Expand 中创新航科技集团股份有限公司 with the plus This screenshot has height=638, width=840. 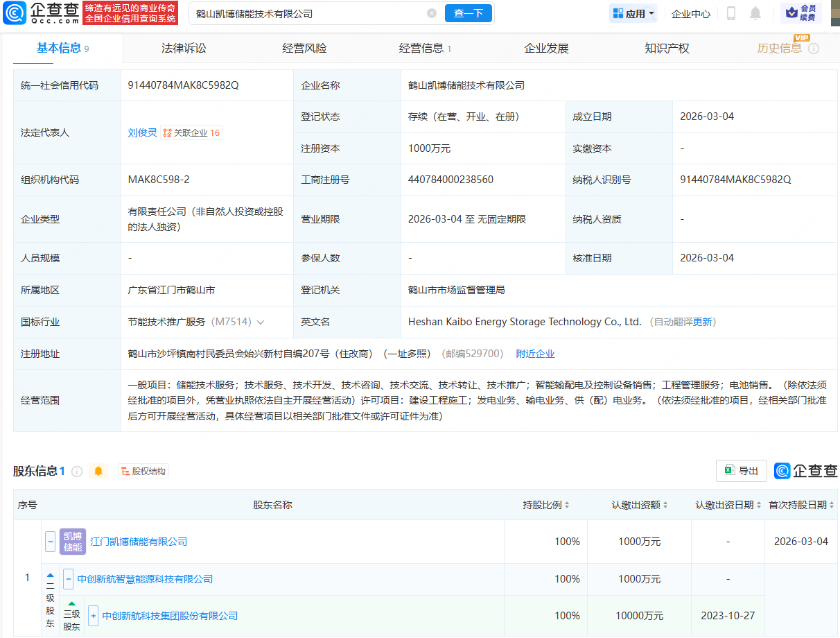tap(93, 615)
